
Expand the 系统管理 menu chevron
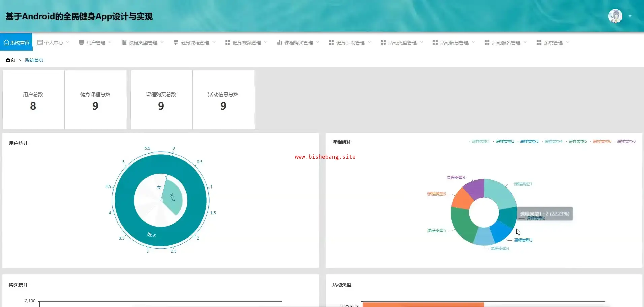point(568,42)
